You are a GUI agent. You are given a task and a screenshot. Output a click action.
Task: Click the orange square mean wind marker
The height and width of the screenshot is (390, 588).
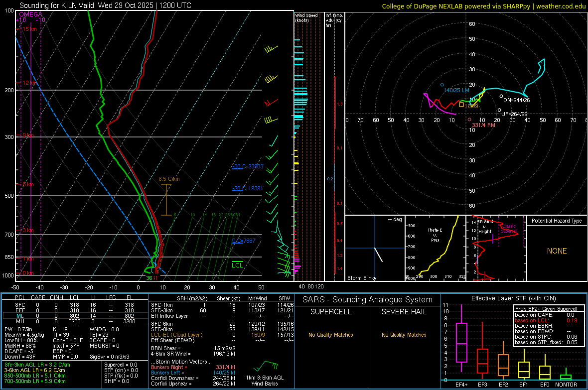click(x=461, y=105)
